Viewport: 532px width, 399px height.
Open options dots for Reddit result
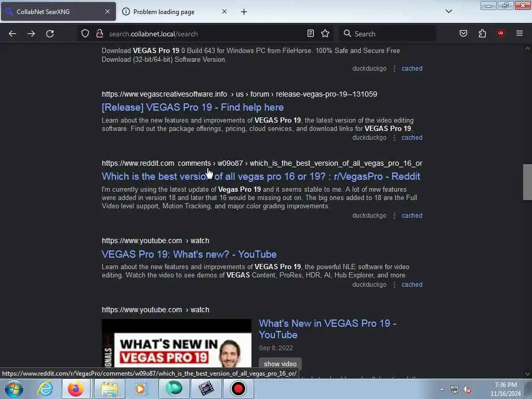pyautogui.click(x=394, y=216)
